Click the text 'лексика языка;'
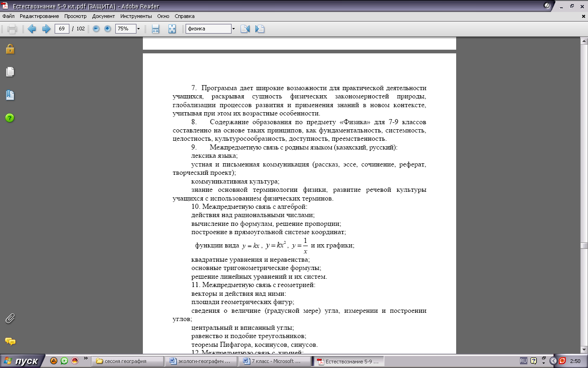The image size is (588, 368). (x=215, y=156)
